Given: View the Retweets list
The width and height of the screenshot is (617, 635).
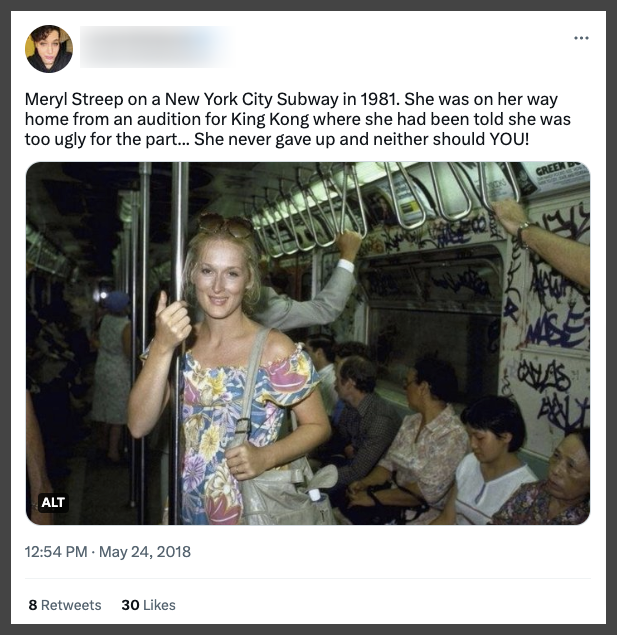Looking at the screenshot, I should pos(65,605).
